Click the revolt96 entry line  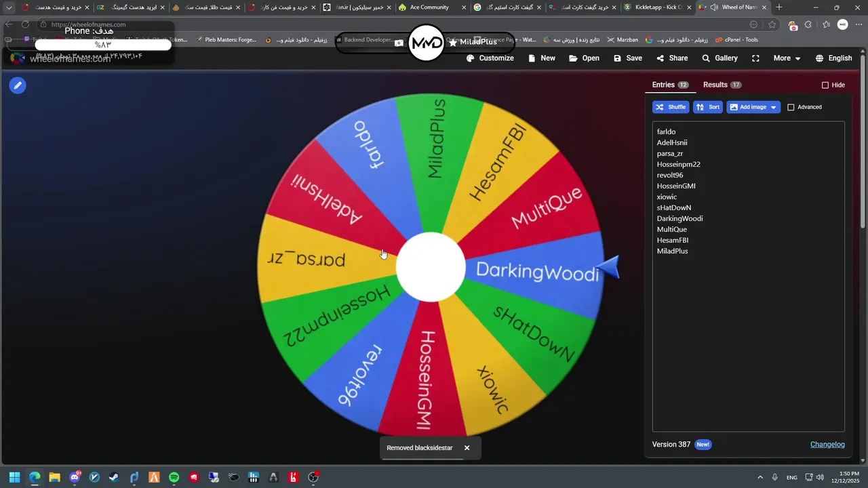[669, 175]
